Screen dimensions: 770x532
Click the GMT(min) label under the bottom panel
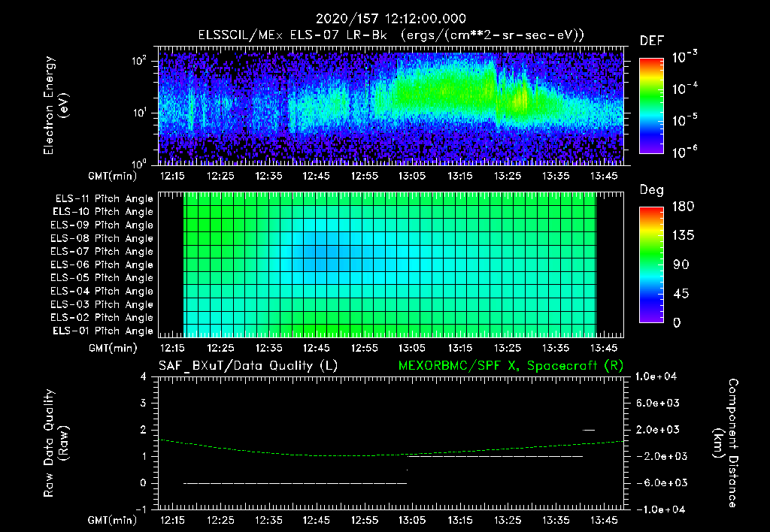click(x=113, y=520)
